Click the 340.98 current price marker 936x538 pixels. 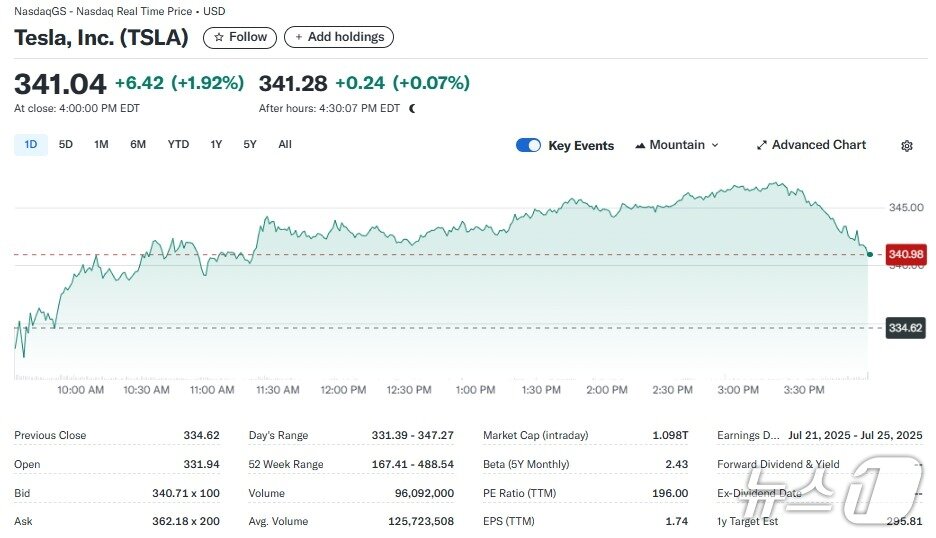click(906, 254)
